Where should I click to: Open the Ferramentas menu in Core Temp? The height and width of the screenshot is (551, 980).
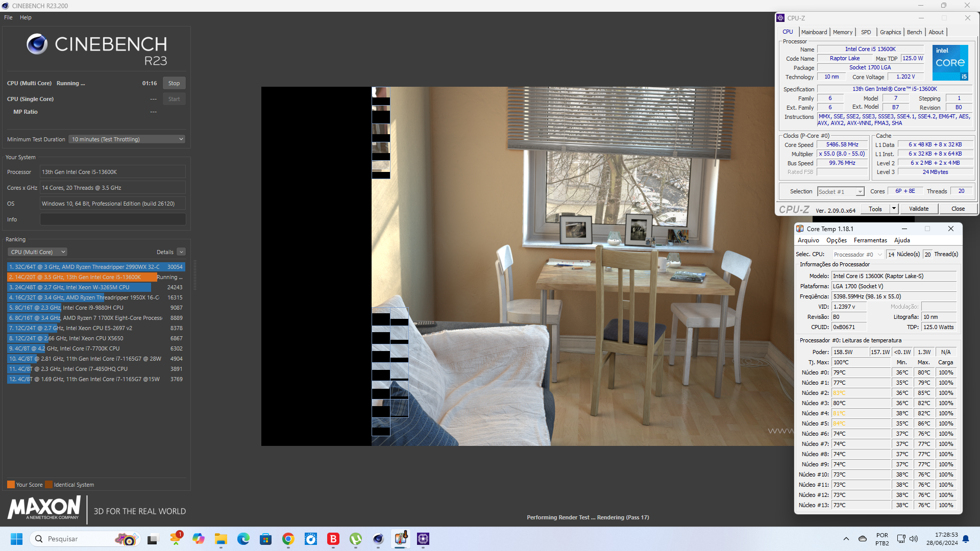(x=871, y=240)
